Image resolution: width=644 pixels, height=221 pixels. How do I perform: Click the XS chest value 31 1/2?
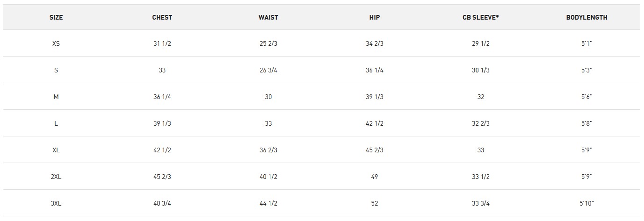(162, 43)
